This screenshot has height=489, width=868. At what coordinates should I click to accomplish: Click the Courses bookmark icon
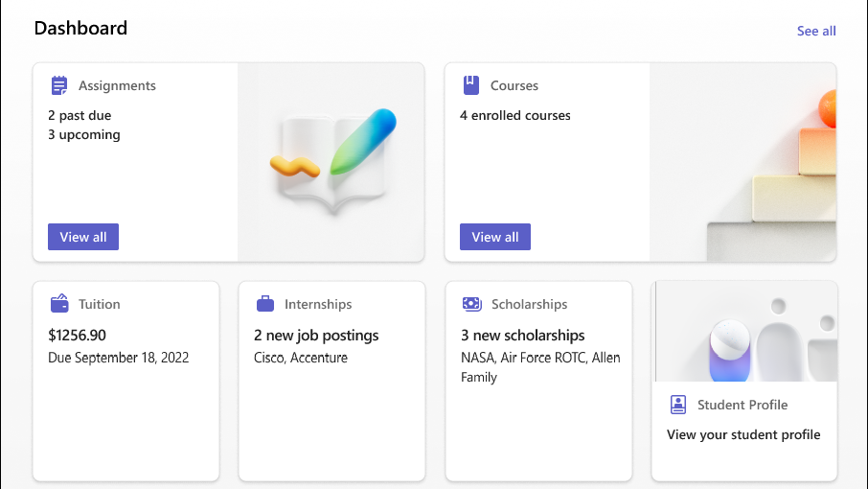click(471, 85)
